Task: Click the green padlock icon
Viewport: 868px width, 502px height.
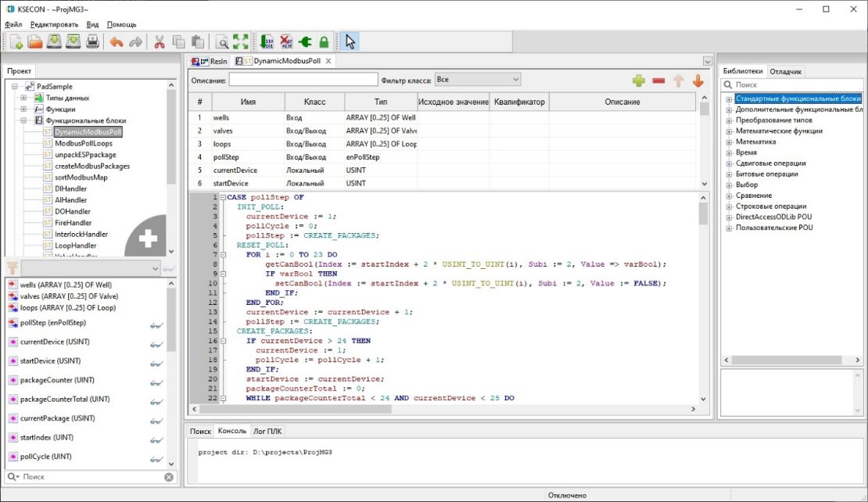Action: pos(324,41)
